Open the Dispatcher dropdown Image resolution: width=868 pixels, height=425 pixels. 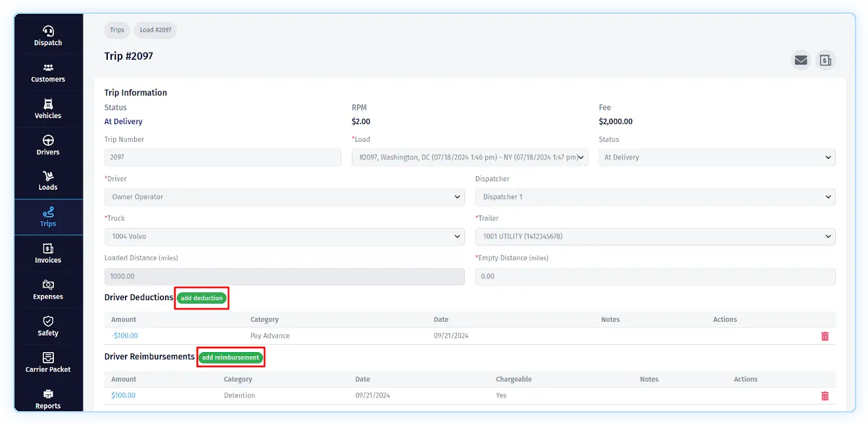pos(655,197)
